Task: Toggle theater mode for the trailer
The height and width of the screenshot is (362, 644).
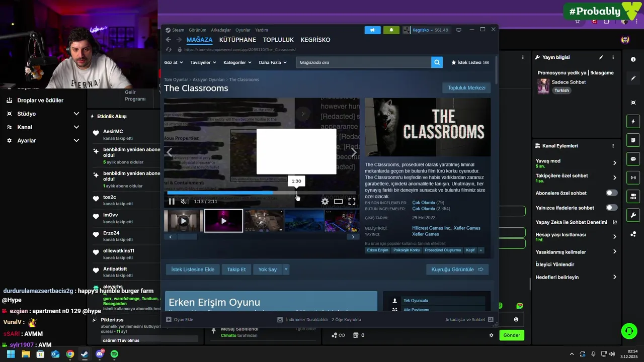Action: (x=338, y=202)
